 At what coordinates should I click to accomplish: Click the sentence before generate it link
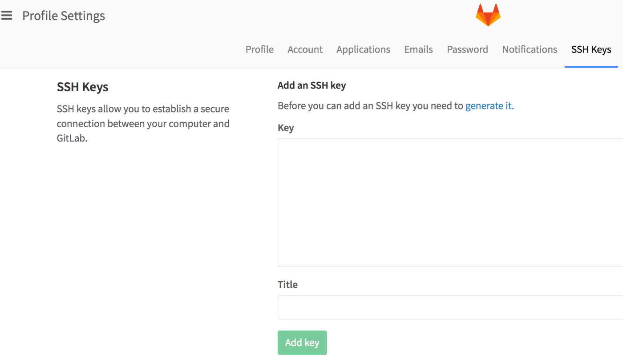pyautogui.click(x=371, y=105)
